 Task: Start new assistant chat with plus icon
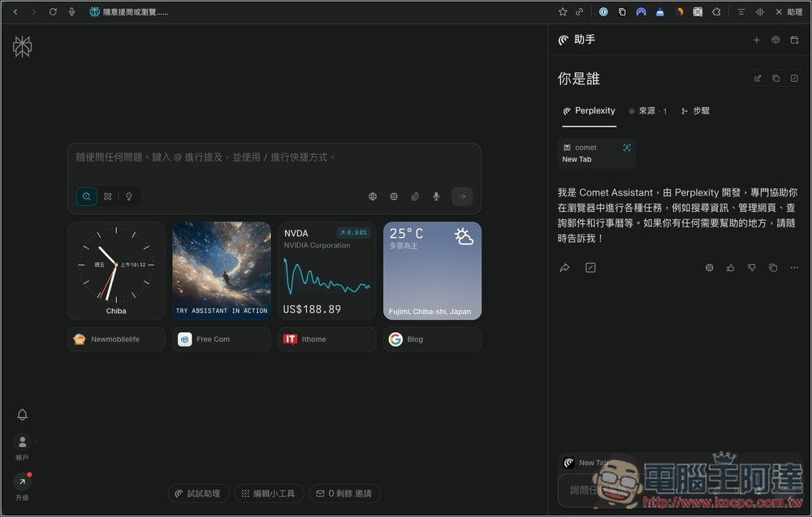click(x=756, y=40)
